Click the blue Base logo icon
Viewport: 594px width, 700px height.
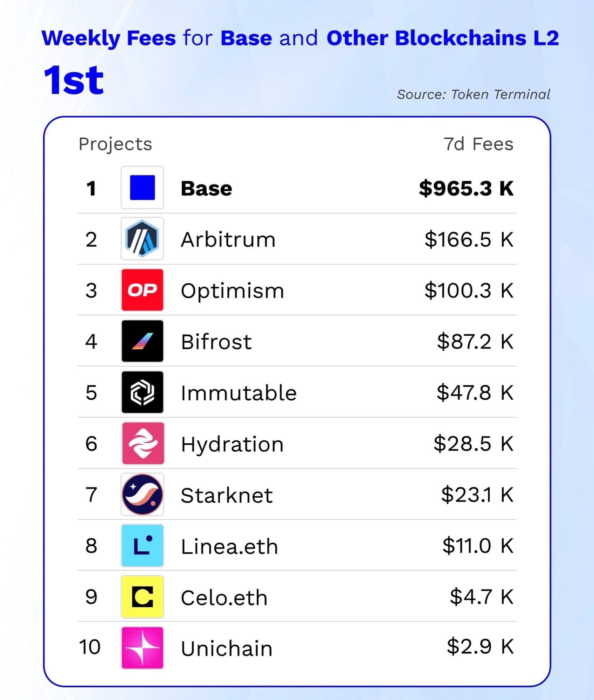click(142, 188)
